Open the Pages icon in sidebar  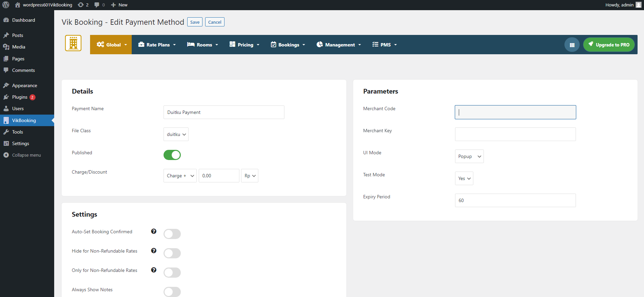(6, 59)
